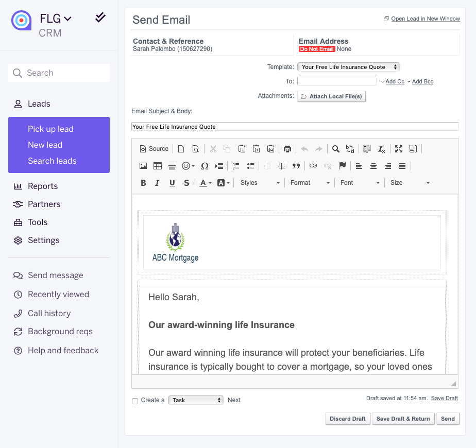
Task: Open the emoji smiley picker
Action: 188,166
